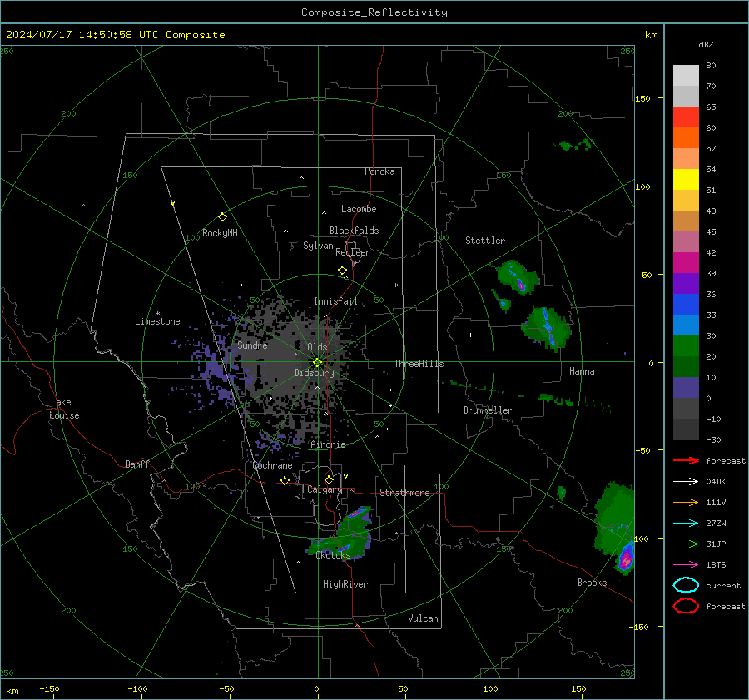The height and width of the screenshot is (700, 749).
Task: Pick the blue 36 dBZ swatch
Action: 686,305
